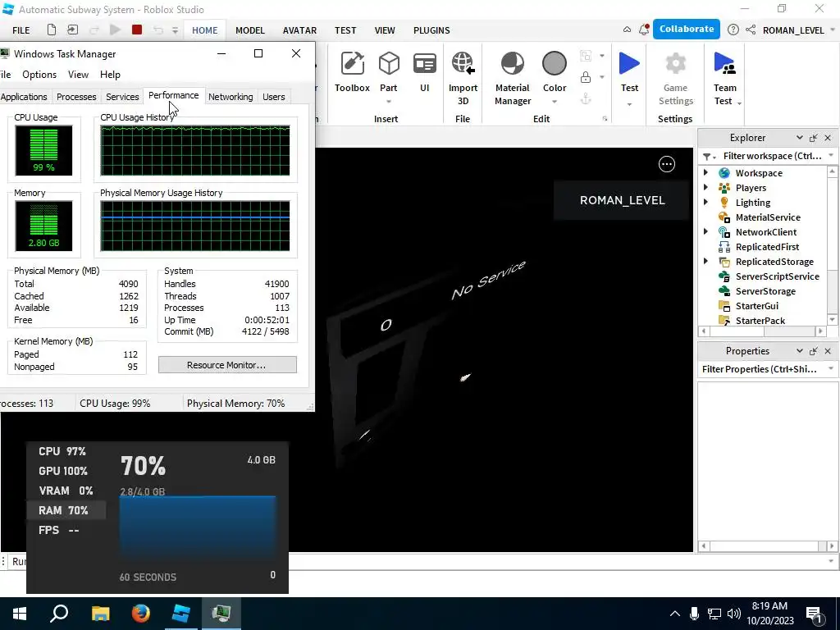
Task: Click the Lock tool icon
Action: point(586,77)
